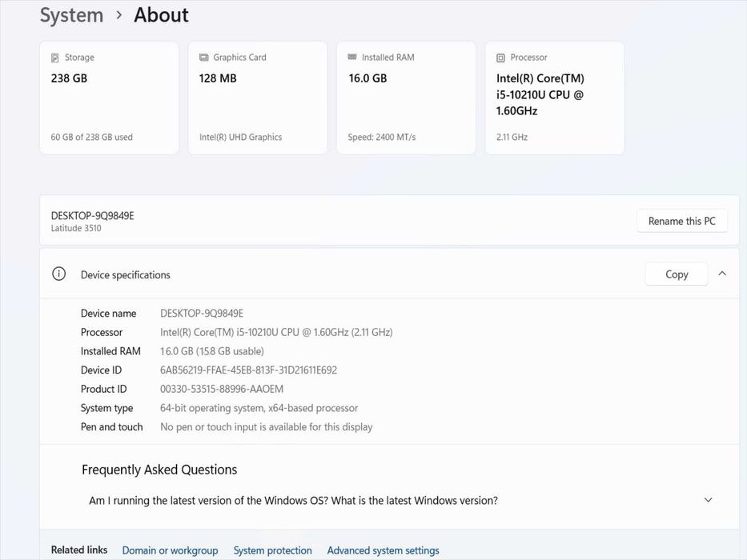The image size is (747, 560).
Task: Click the Processor chip icon
Action: pos(500,58)
